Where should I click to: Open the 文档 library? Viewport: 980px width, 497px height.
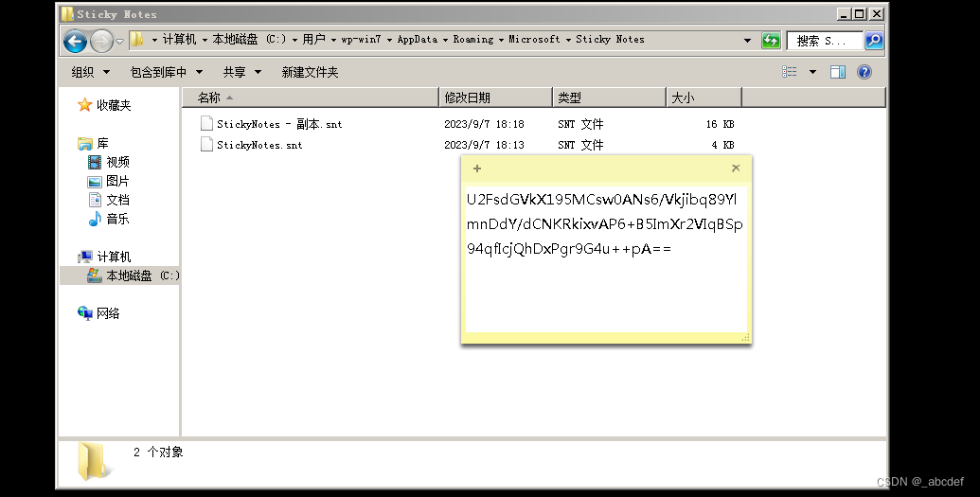point(117,200)
